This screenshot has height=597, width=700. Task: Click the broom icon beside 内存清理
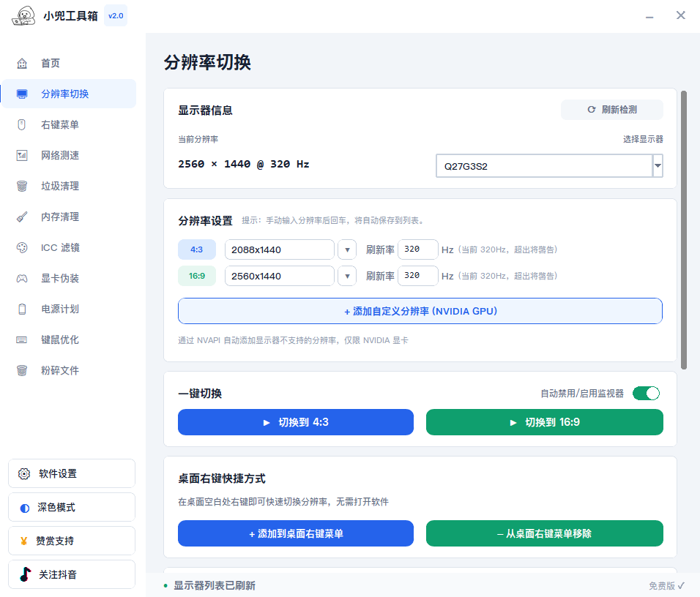click(22, 217)
